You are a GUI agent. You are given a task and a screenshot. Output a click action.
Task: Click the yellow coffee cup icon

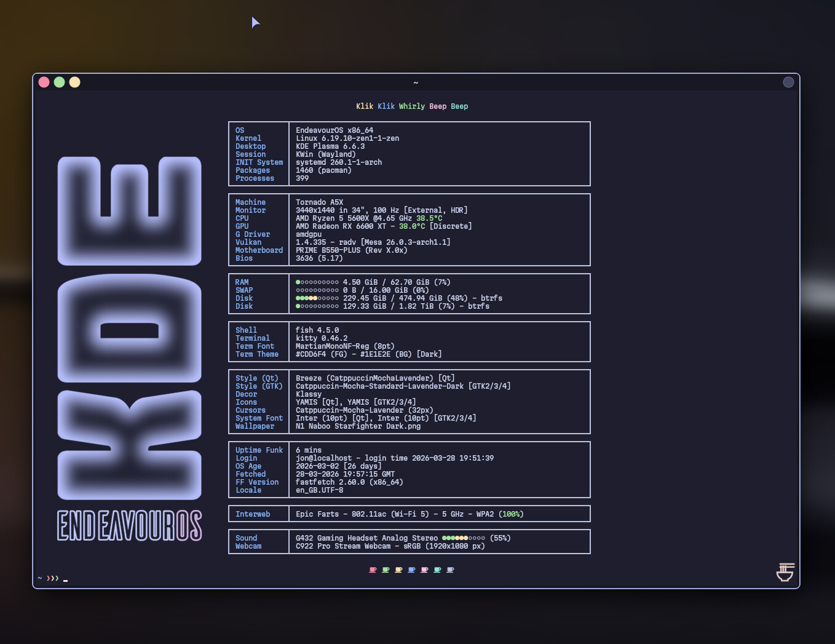click(398, 570)
